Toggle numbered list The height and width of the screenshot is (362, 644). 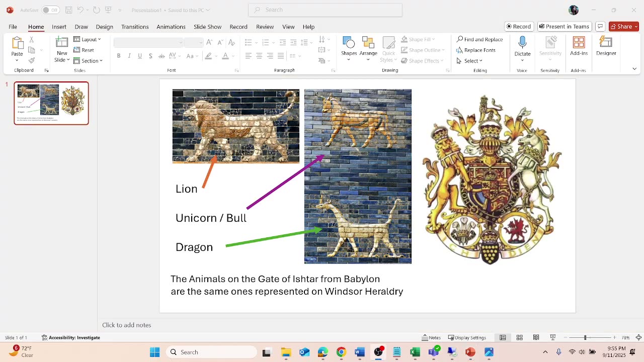point(265,42)
